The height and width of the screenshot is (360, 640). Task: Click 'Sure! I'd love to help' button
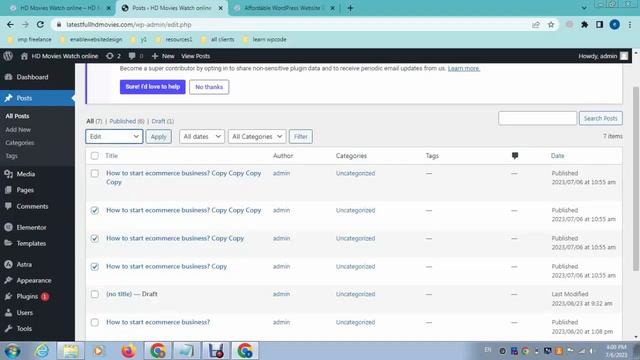153,87
